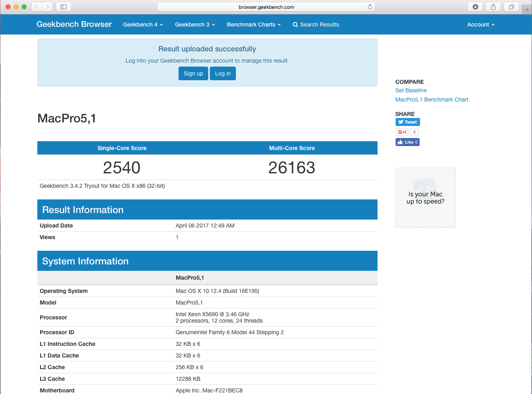Click the L2 Cache value 256 KB x 6
Viewport: 532px width, 394px height.
coord(189,367)
